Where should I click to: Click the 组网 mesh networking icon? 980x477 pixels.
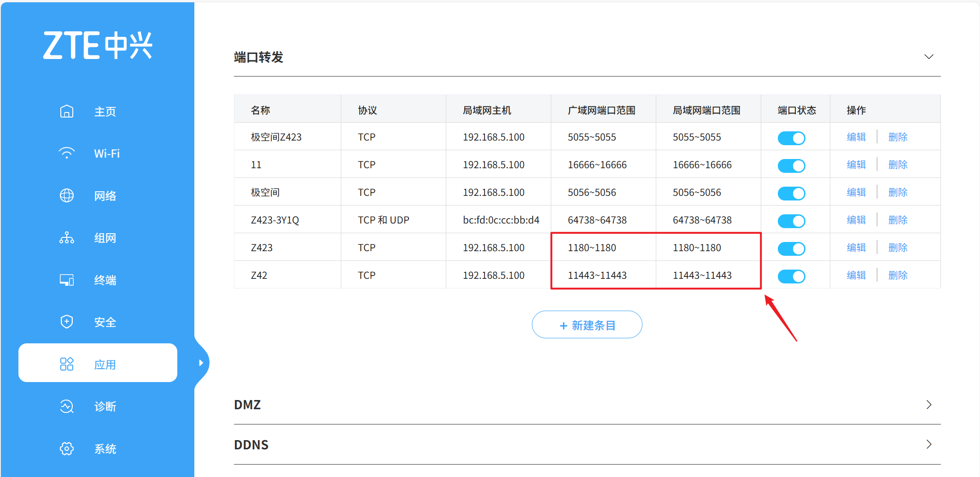67,237
